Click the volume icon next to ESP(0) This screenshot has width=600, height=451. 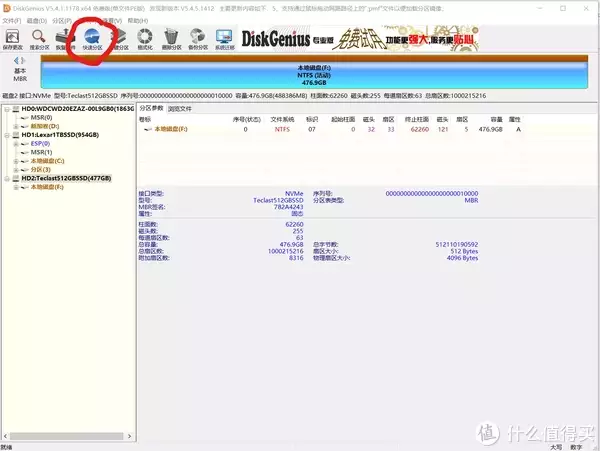point(25,144)
